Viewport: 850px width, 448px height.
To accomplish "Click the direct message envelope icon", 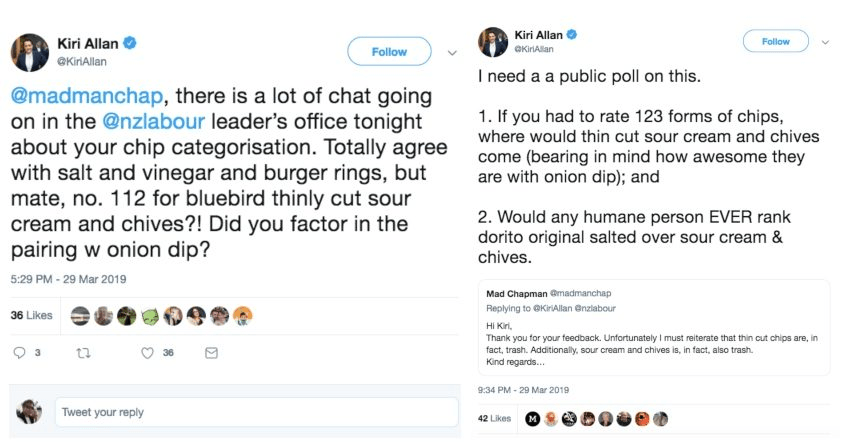I will click(211, 353).
